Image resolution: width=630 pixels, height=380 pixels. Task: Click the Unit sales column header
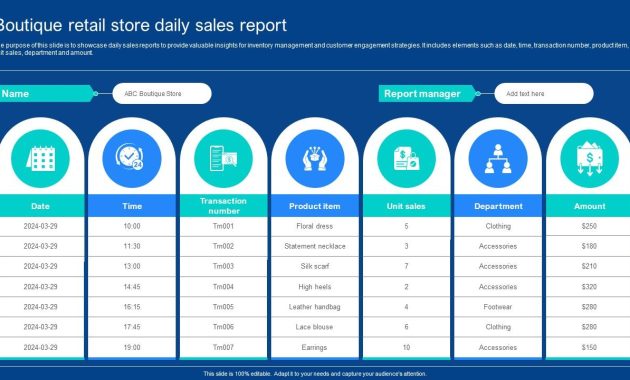tap(407, 206)
